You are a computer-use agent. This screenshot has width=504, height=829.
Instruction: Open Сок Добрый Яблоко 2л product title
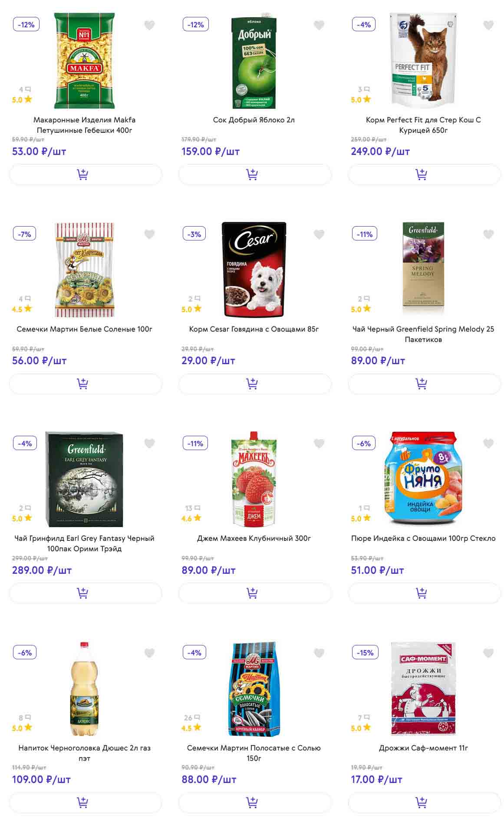click(254, 120)
